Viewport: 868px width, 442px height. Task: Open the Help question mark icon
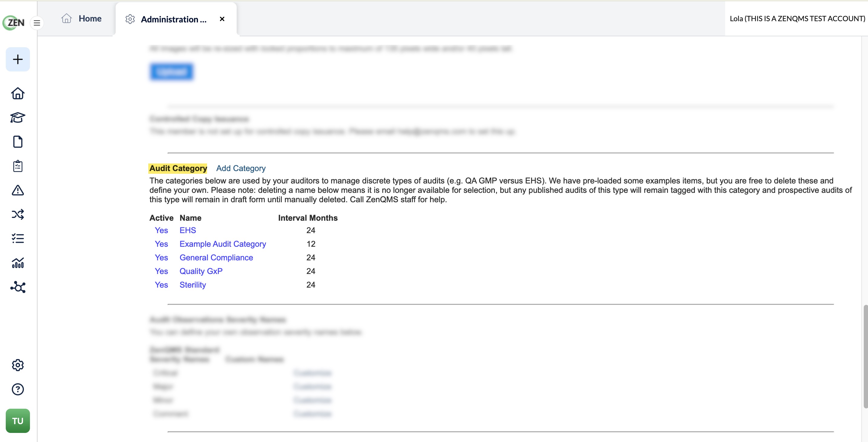(18, 389)
